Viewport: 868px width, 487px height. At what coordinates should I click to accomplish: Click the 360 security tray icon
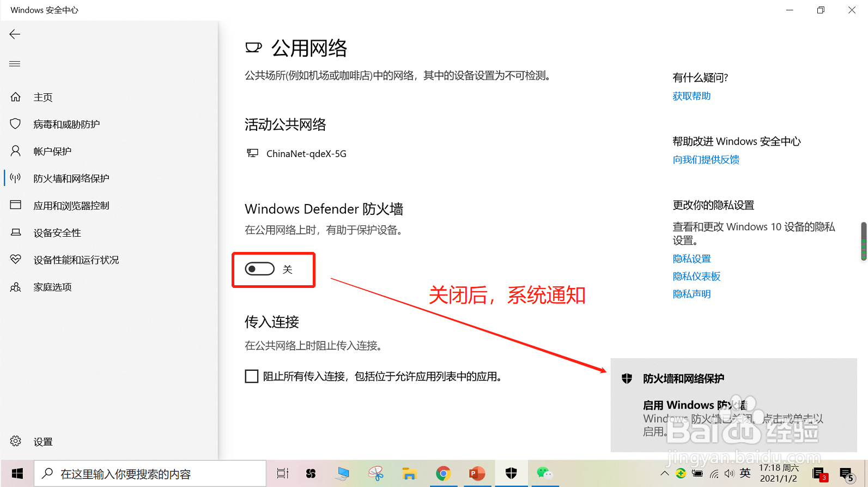click(x=681, y=473)
